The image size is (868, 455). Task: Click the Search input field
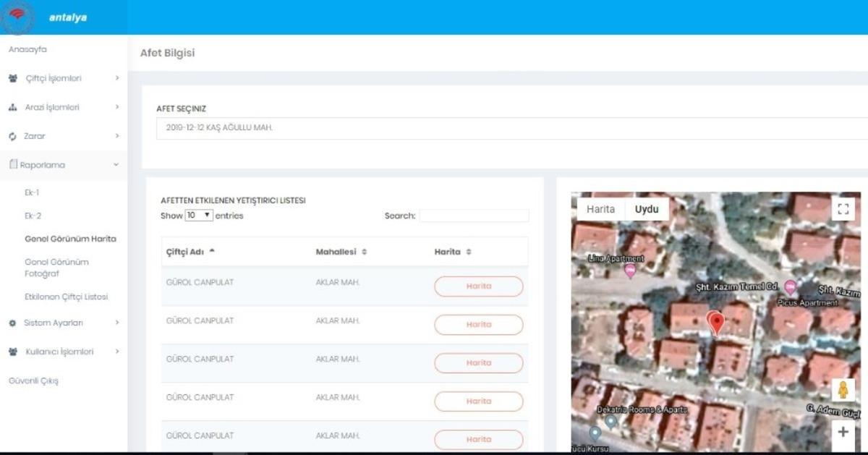click(x=474, y=216)
